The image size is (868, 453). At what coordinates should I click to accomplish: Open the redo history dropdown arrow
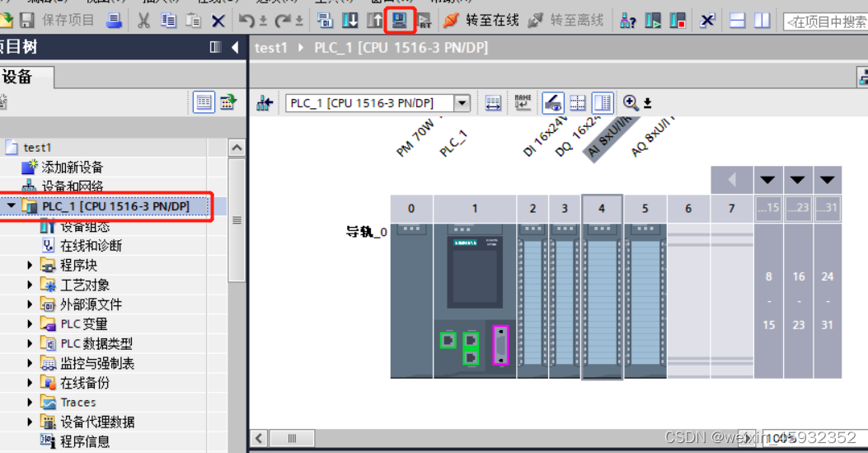[299, 21]
